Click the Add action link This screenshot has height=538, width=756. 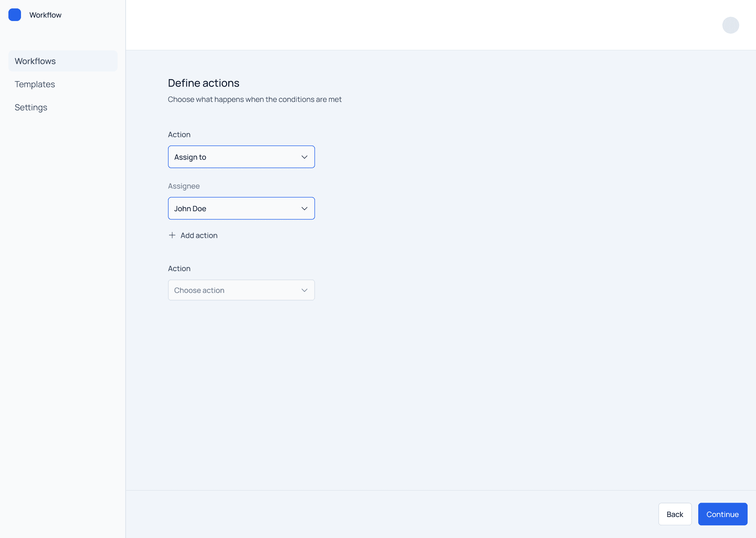pos(199,235)
